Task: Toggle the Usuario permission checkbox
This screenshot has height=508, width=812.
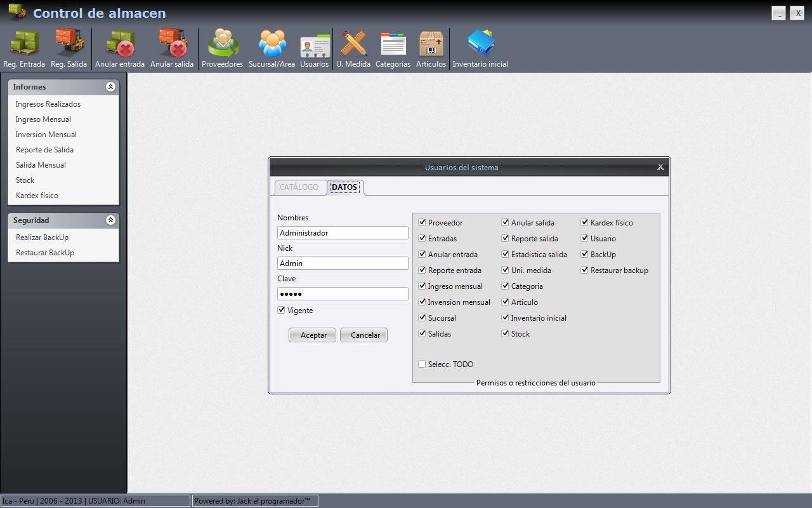Action: 584,238
